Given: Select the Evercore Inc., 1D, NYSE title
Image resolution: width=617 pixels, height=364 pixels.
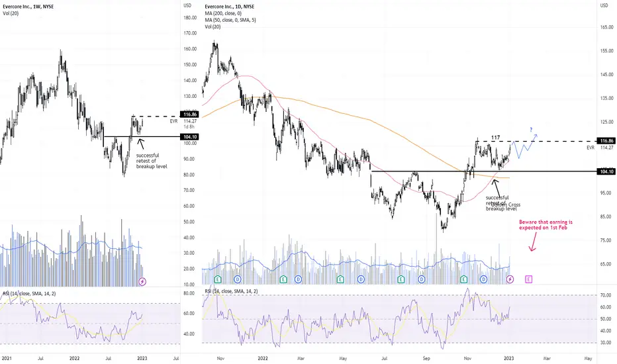Looking at the screenshot, I should pos(230,7).
